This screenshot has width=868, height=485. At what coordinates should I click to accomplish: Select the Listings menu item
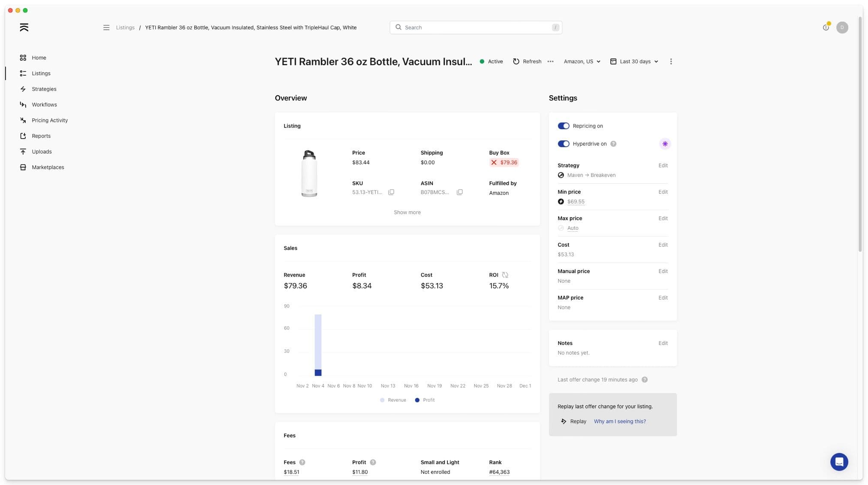coord(41,73)
